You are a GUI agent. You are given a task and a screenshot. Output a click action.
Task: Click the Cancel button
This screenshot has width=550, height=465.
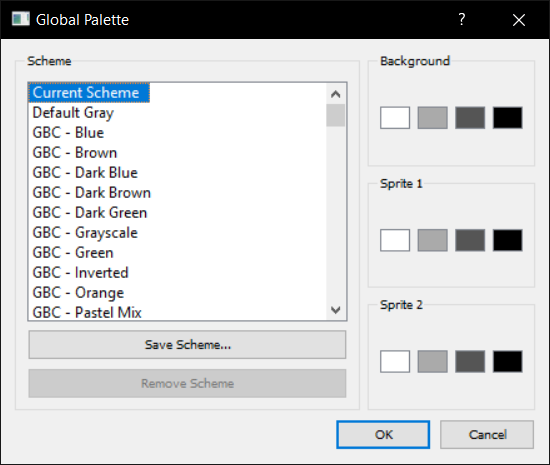(487, 434)
